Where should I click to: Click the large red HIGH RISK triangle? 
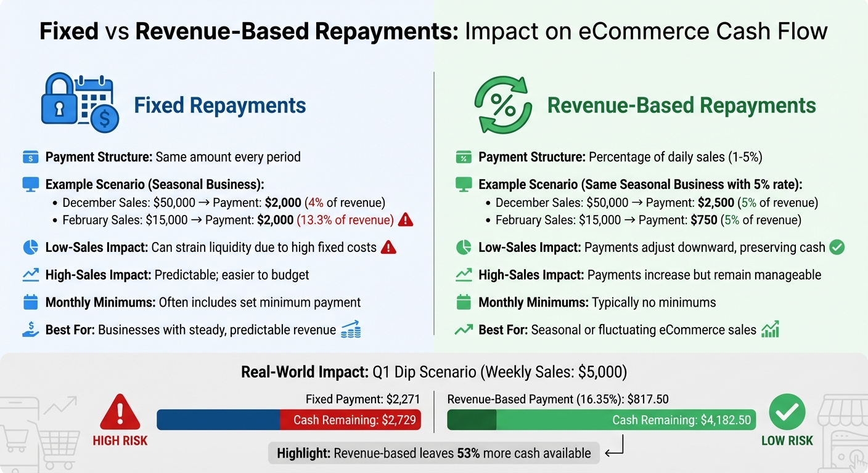coord(120,412)
